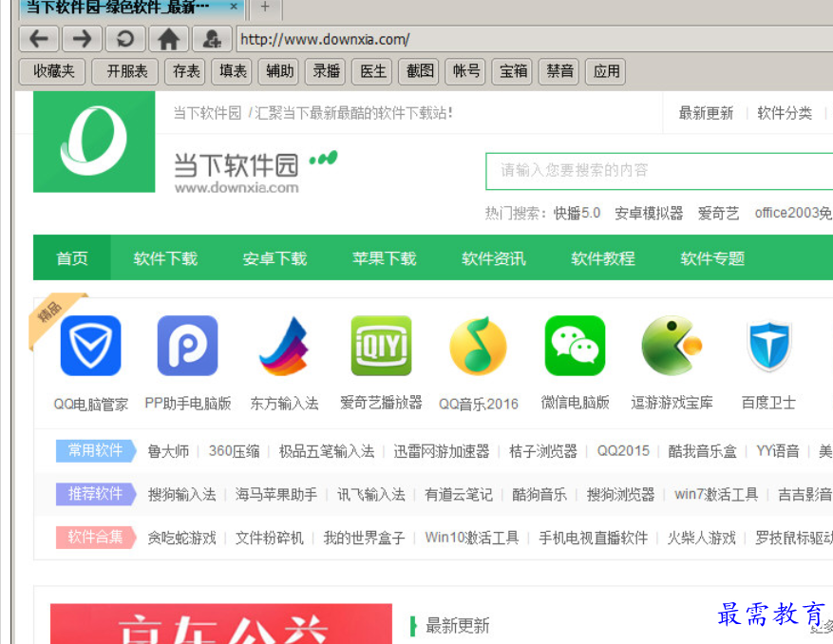Select the 首页 navigation tab
This screenshot has width=833, height=644.
(x=72, y=258)
